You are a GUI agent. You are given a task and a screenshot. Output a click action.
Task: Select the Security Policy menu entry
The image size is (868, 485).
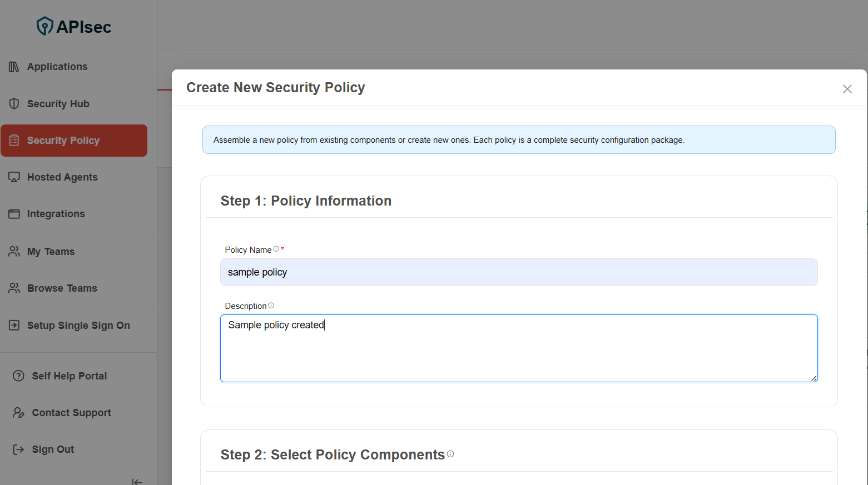(74, 140)
